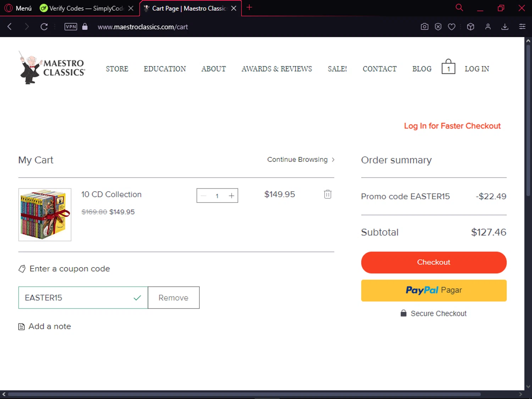The image size is (532, 399).
Task: Open the easy setup sliders icon
Action: pyautogui.click(x=522, y=27)
